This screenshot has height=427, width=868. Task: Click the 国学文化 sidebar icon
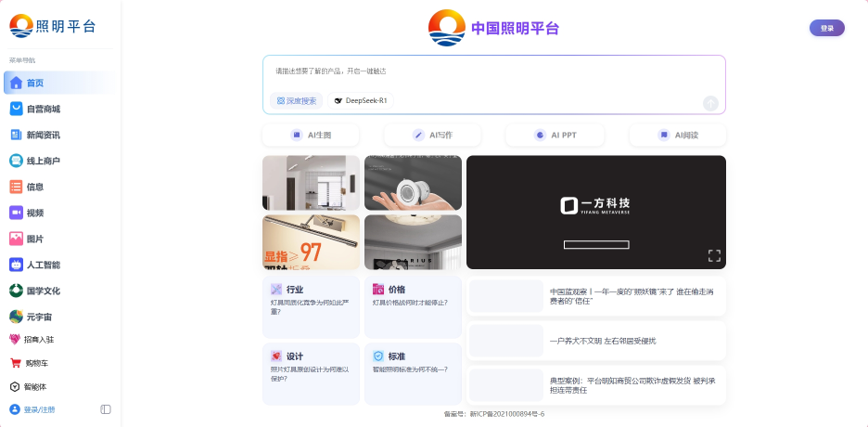click(x=16, y=291)
